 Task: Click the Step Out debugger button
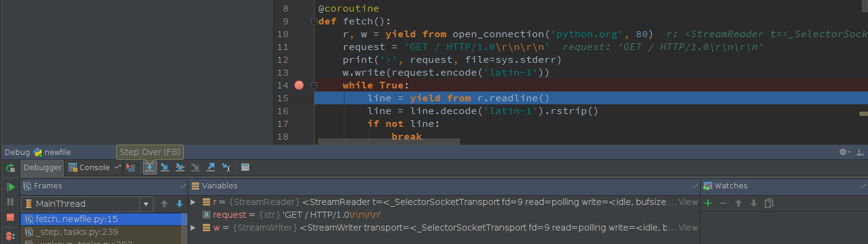(211, 167)
